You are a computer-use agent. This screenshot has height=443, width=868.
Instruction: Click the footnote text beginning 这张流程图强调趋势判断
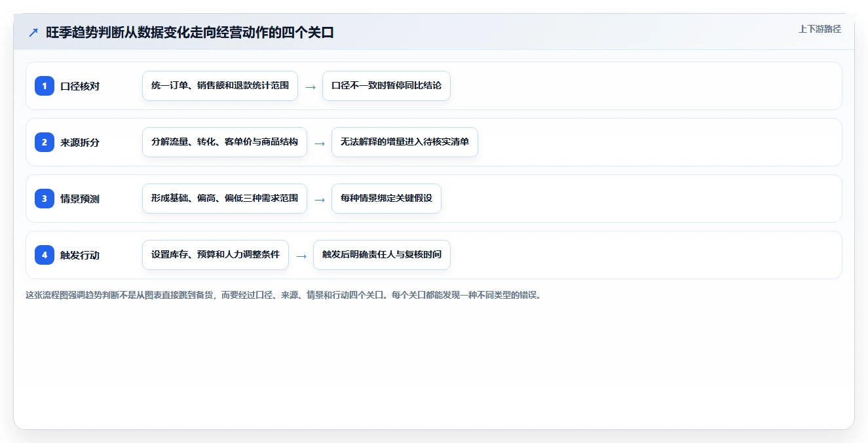(284, 295)
